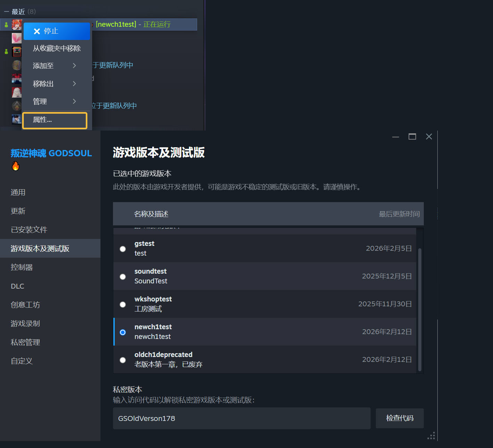Click the round brown game icon in the library list
Image resolution: width=493 pixels, height=448 pixels.
(17, 65)
